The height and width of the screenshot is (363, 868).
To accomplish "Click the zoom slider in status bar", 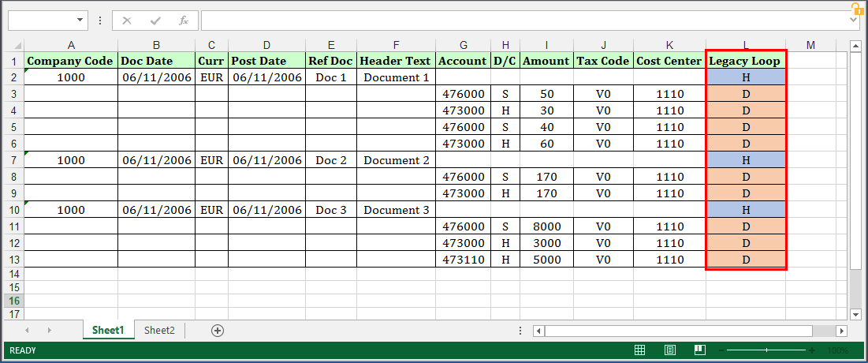I will (766, 350).
